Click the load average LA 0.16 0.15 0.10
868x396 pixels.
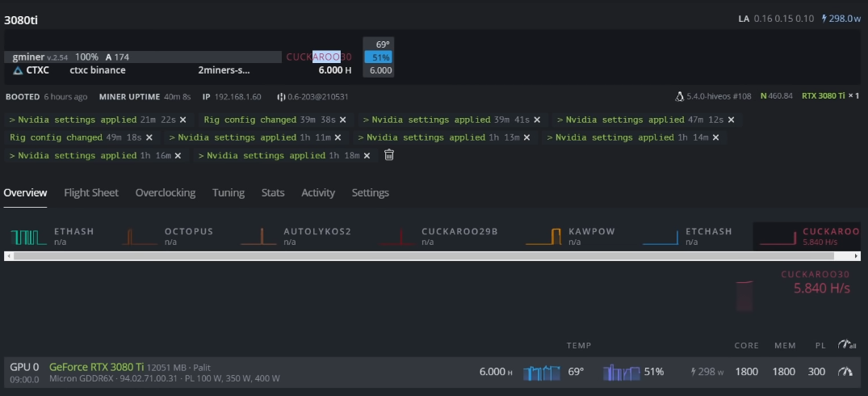(776, 19)
